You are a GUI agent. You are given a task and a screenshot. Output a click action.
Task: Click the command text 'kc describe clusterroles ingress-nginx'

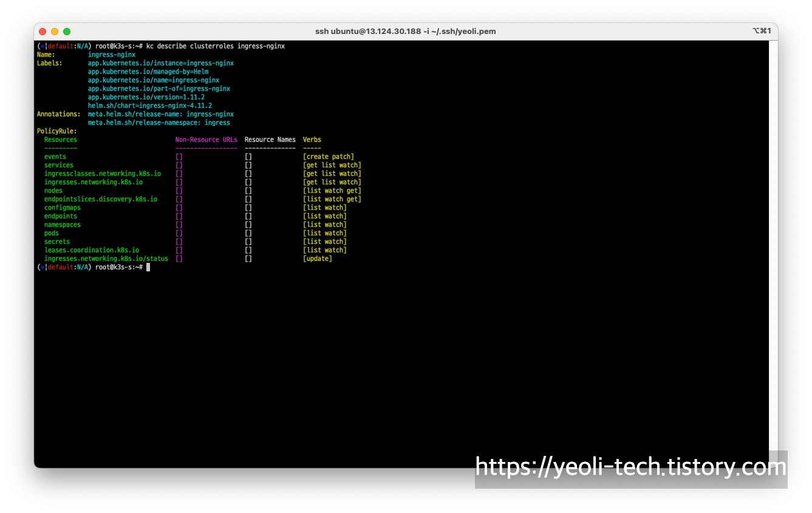216,46
